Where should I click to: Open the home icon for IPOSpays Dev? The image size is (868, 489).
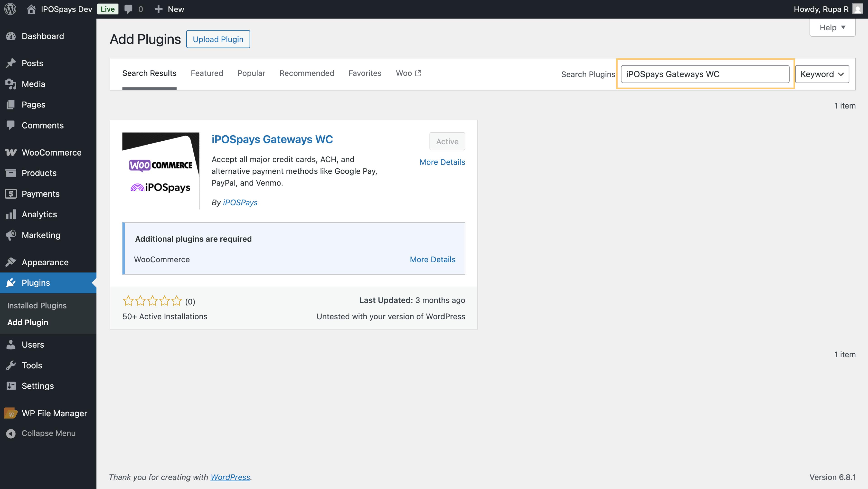click(x=31, y=9)
